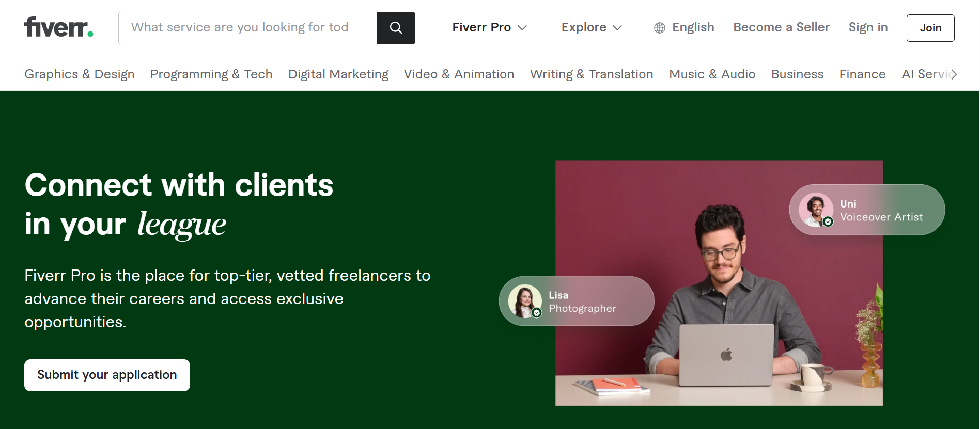
Task: Open Music & Audio category
Action: (712, 74)
